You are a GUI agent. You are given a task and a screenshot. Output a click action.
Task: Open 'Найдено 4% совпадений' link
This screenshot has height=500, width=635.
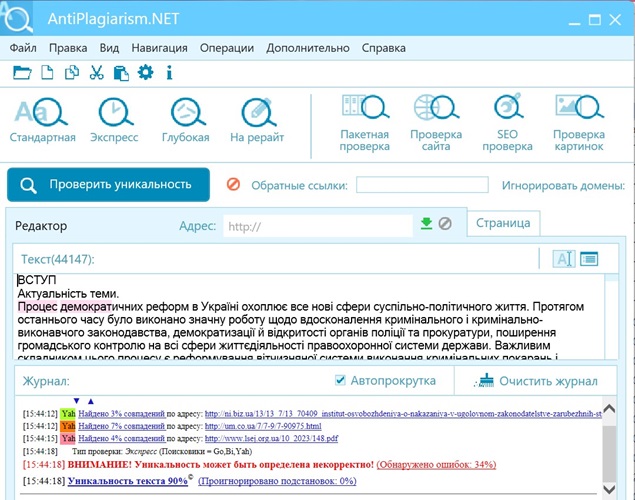pyautogui.click(x=121, y=438)
